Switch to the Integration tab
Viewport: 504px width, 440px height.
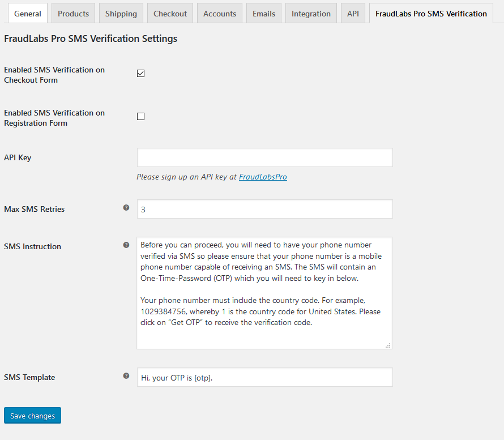tap(311, 14)
